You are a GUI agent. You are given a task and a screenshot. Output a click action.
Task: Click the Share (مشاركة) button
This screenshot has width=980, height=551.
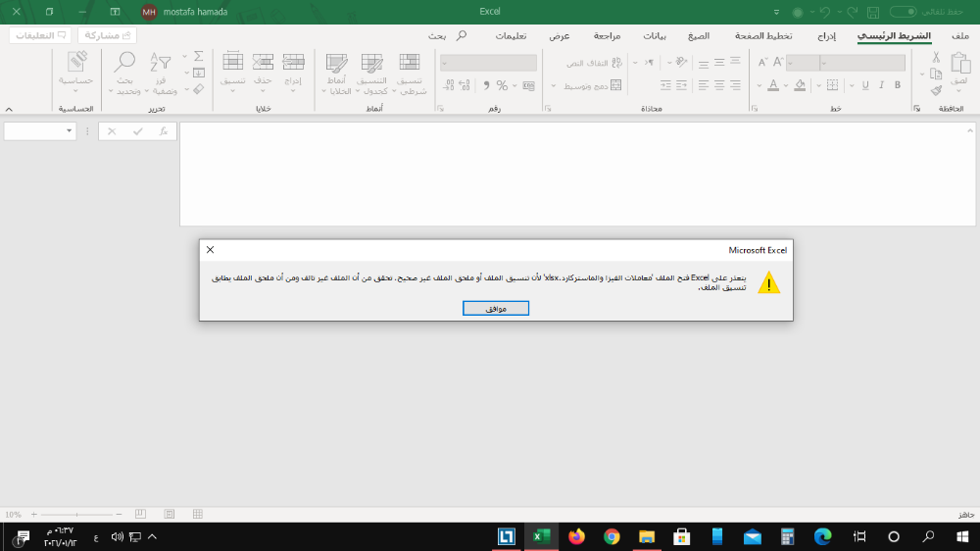(x=108, y=35)
